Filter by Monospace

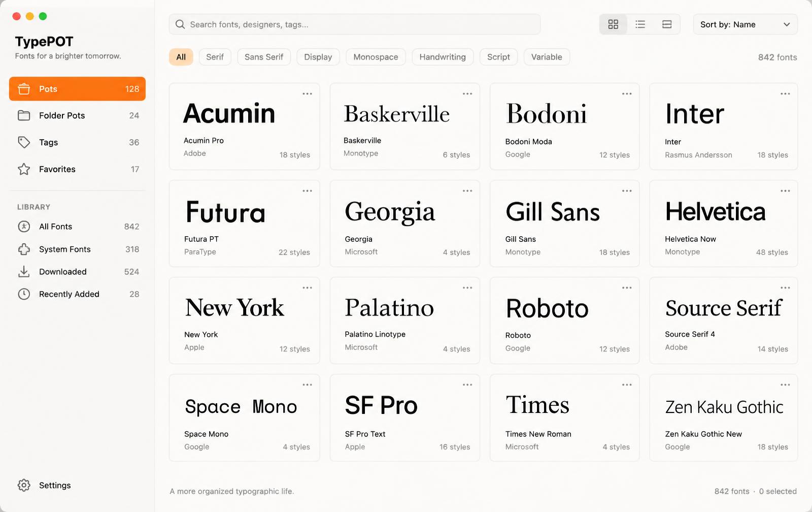pyautogui.click(x=376, y=57)
